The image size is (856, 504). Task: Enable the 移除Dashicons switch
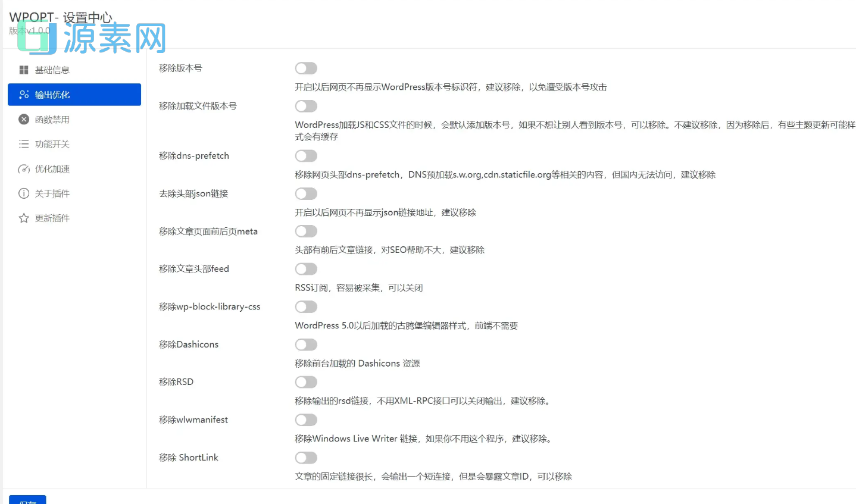pos(305,345)
